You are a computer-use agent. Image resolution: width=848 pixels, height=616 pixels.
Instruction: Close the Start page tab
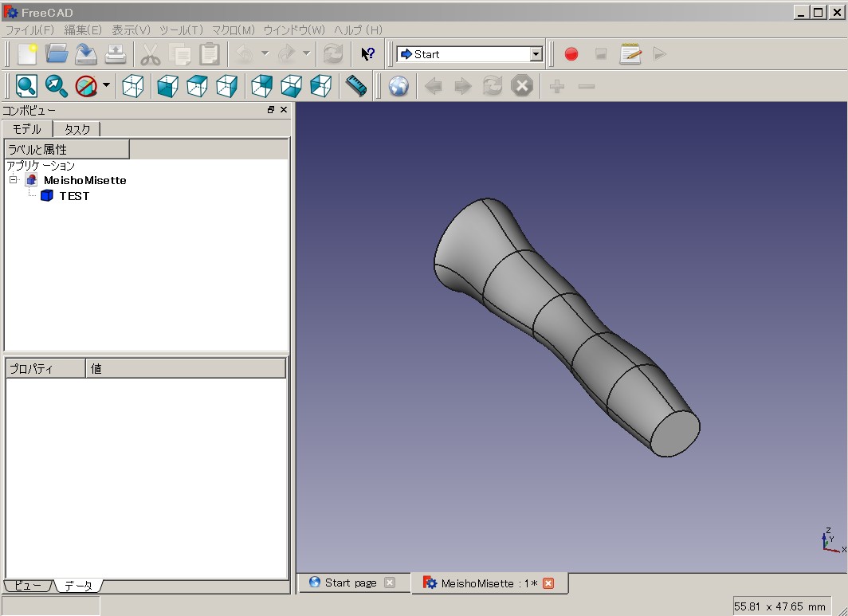[390, 583]
